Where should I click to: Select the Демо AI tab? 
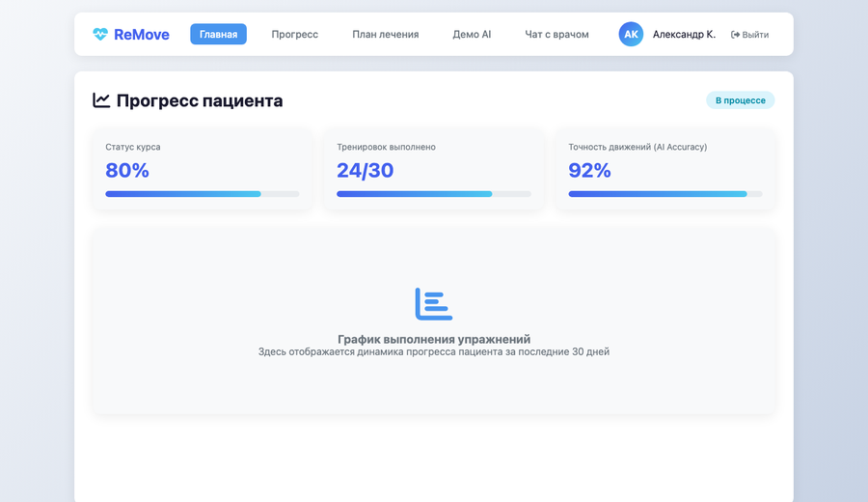tap(472, 35)
